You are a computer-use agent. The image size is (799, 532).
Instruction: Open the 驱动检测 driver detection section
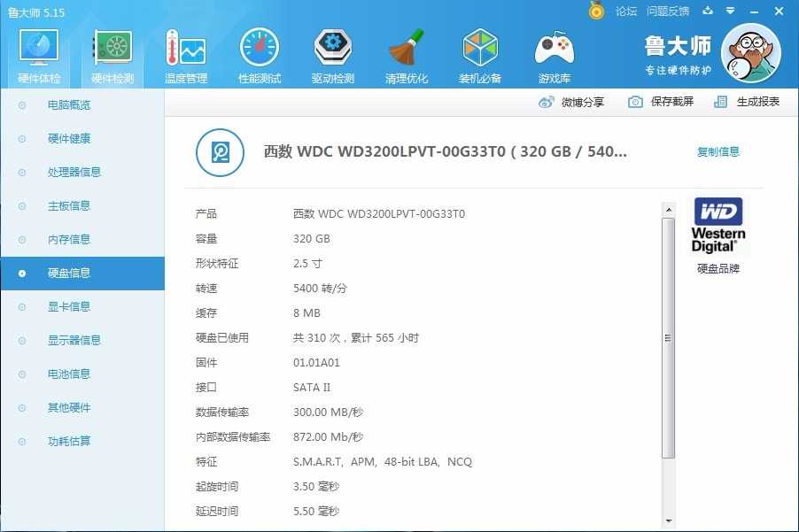point(333,56)
